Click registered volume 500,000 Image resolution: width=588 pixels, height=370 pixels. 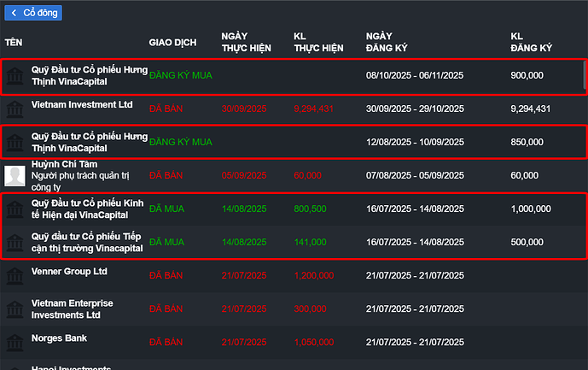(527, 243)
